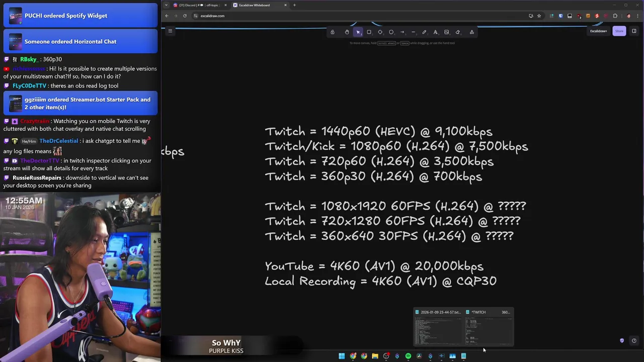Select the 'Twitch/Kick = 1080p60' text line
Screen dimensions: 644x362
point(396,147)
